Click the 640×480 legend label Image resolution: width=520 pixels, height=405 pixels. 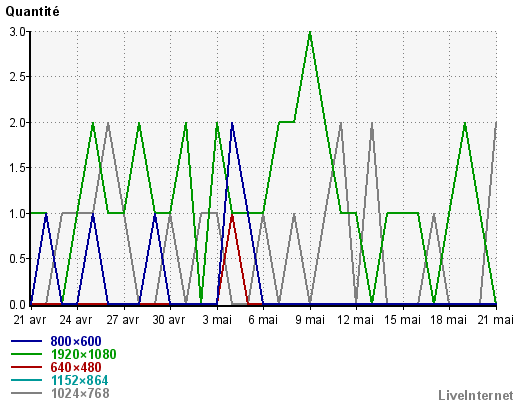coord(76,367)
